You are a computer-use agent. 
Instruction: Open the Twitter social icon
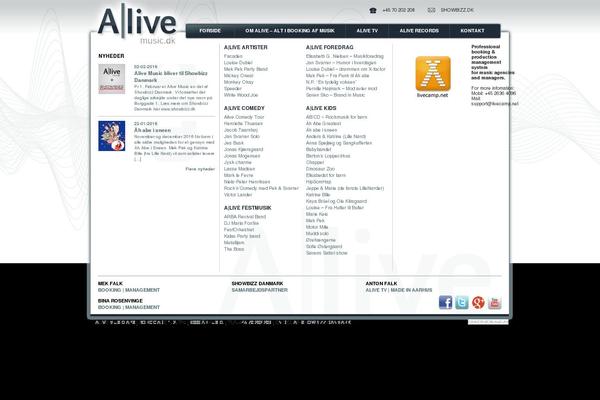(462, 302)
